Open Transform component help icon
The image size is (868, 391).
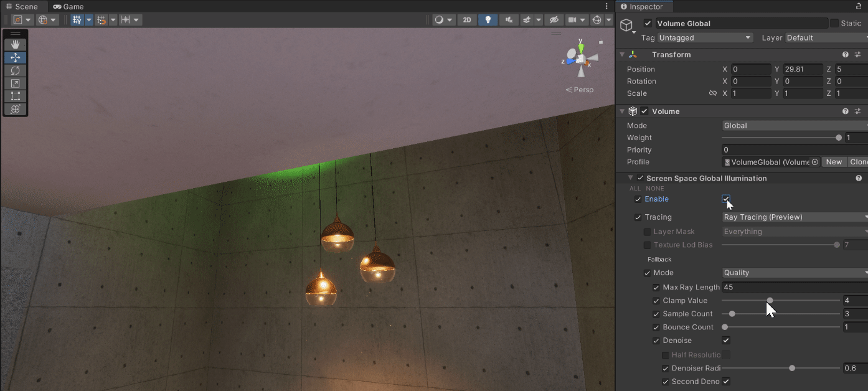(x=846, y=55)
